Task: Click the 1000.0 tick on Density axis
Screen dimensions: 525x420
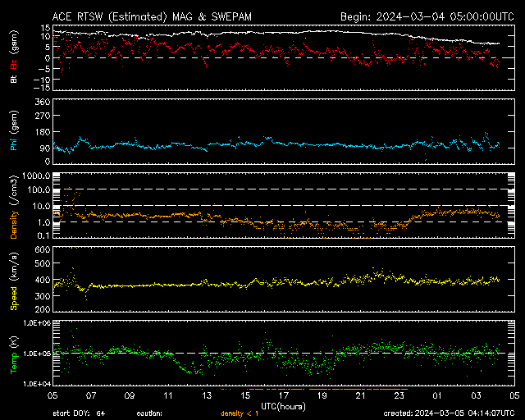Action: point(37,176)
